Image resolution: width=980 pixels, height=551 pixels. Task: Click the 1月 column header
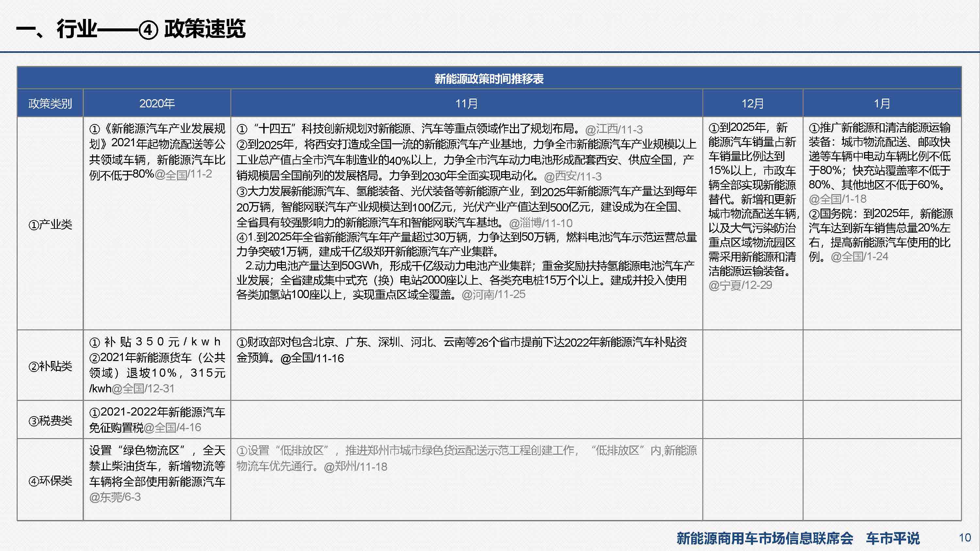point(882,103)
